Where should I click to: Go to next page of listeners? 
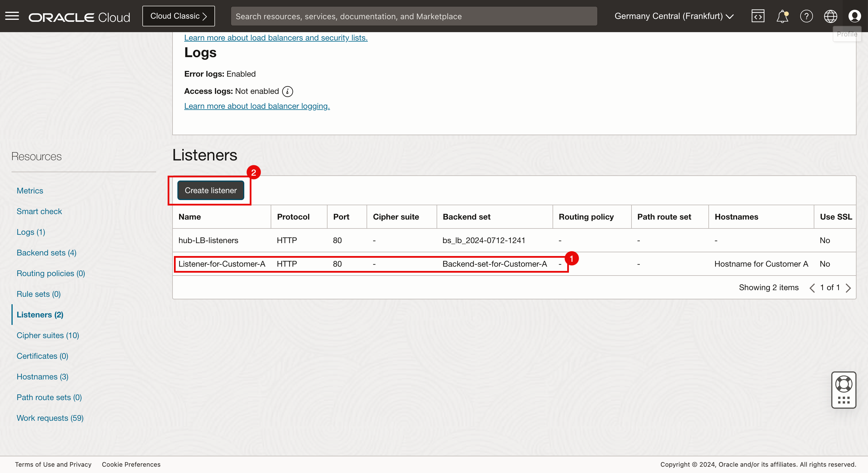848,288
